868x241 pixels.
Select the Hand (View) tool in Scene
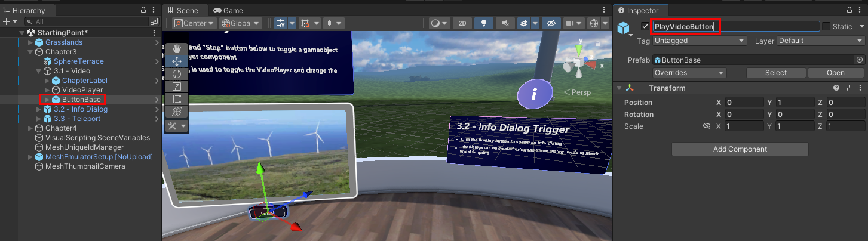[177, 48]
